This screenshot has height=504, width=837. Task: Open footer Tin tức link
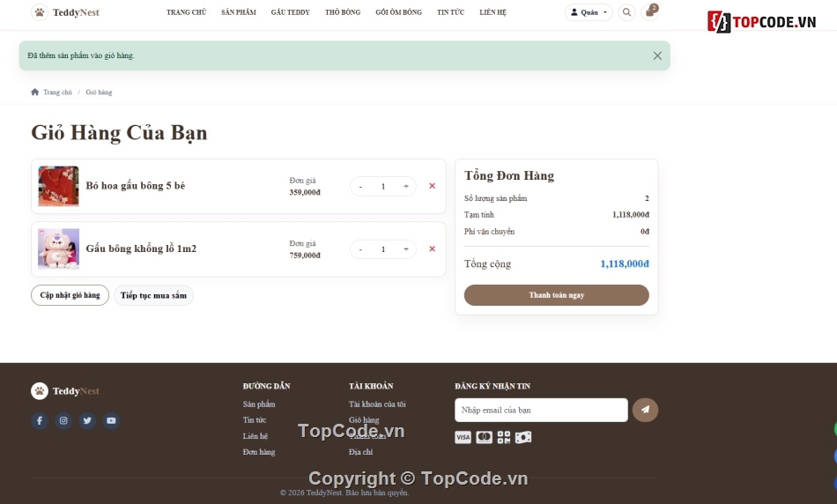[255, 420]
